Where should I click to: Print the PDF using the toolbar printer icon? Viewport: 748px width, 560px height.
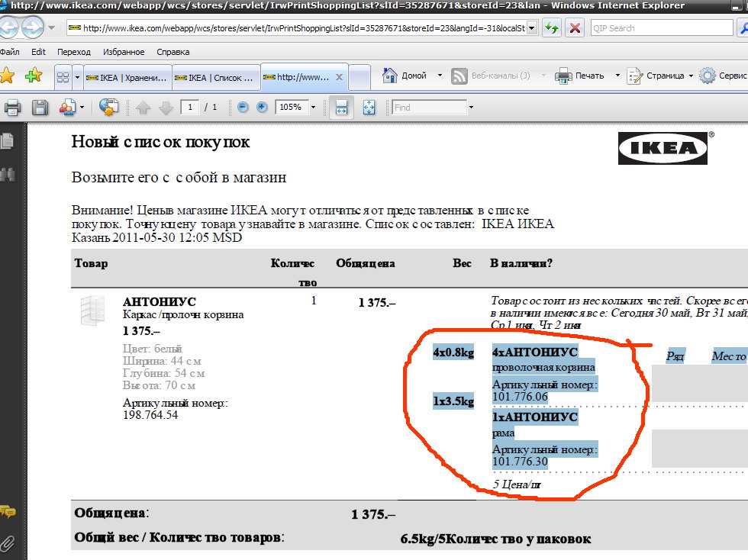tap(12, 108)
